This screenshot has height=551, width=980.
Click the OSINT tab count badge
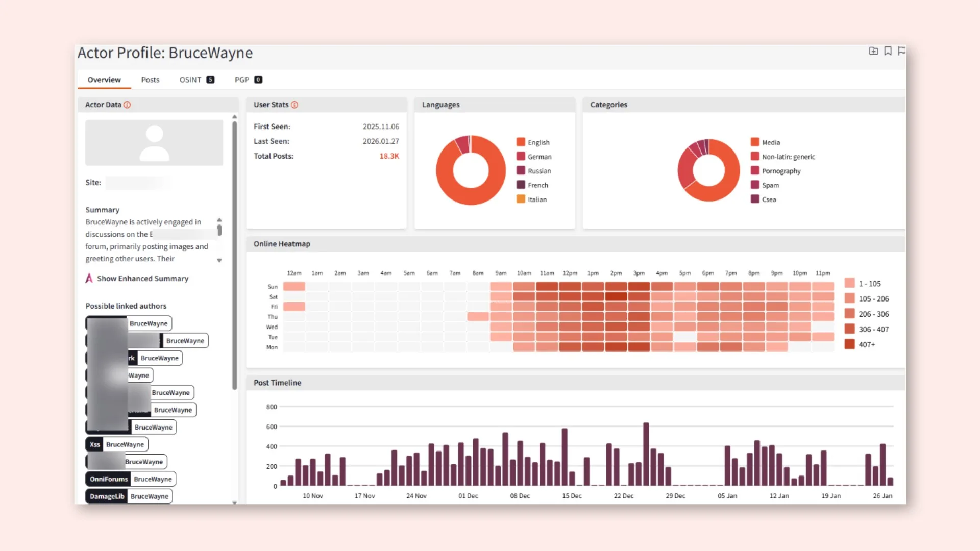pyautogui.click(x=210, y=80)
